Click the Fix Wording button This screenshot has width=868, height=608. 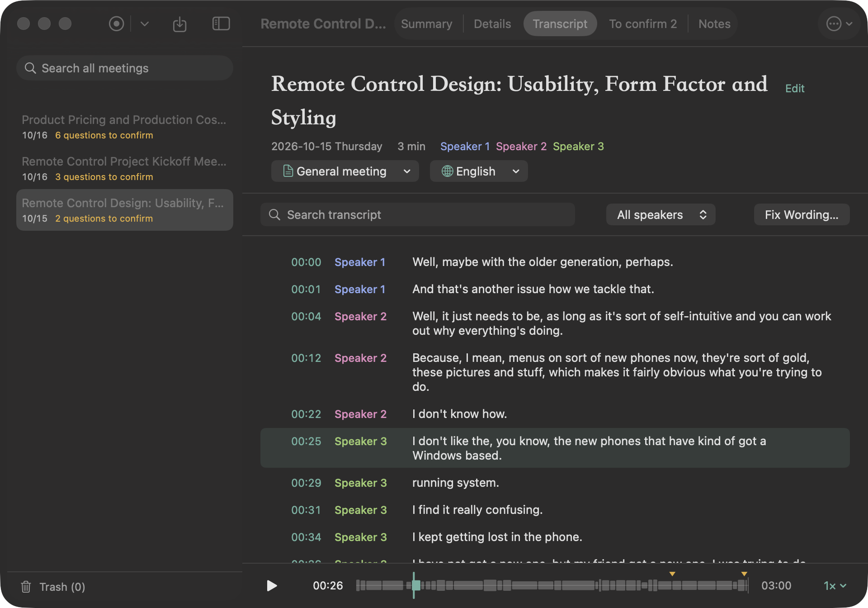[x=802, y=214]
